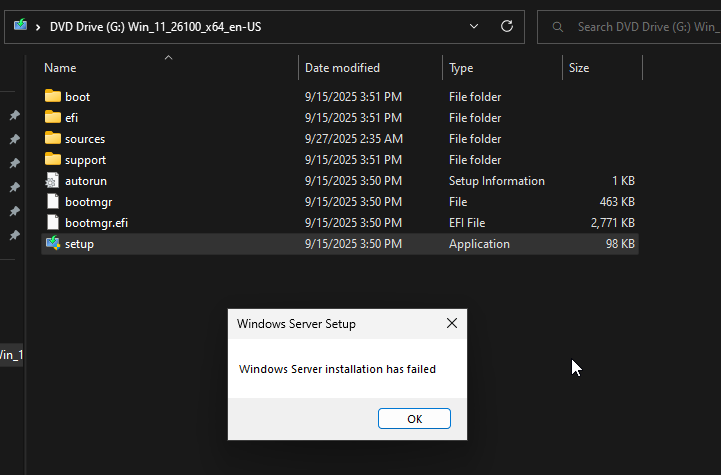Select the setup application name
The height and width of the screenshot is (475, 721).
pos(79,244)
